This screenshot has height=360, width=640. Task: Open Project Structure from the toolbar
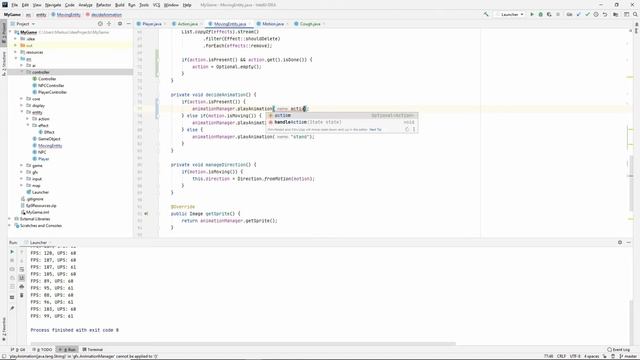pyautogui.click(x=616, y=14)
